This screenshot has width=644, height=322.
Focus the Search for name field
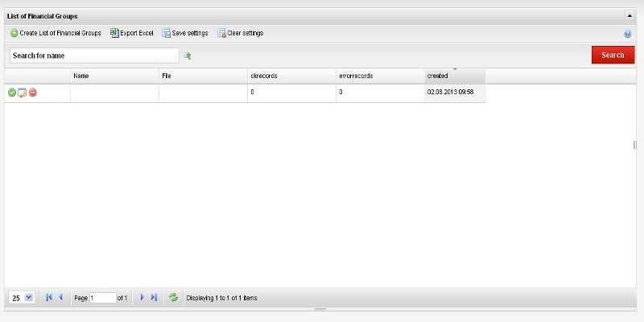point(94,56)
